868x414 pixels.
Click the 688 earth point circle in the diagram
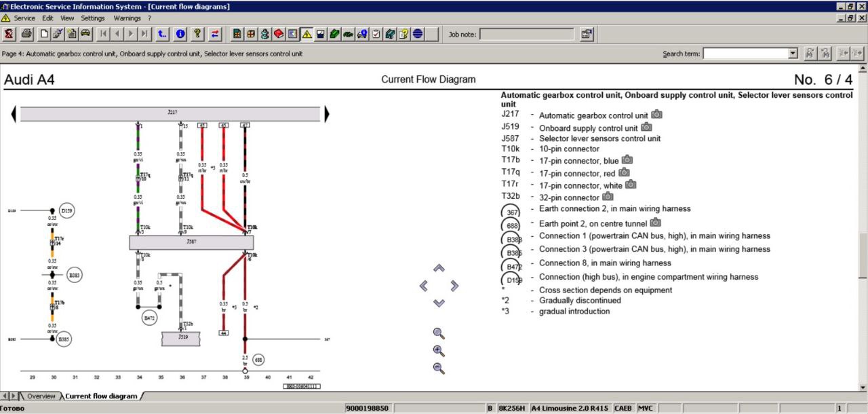click(x=258, y=360)
